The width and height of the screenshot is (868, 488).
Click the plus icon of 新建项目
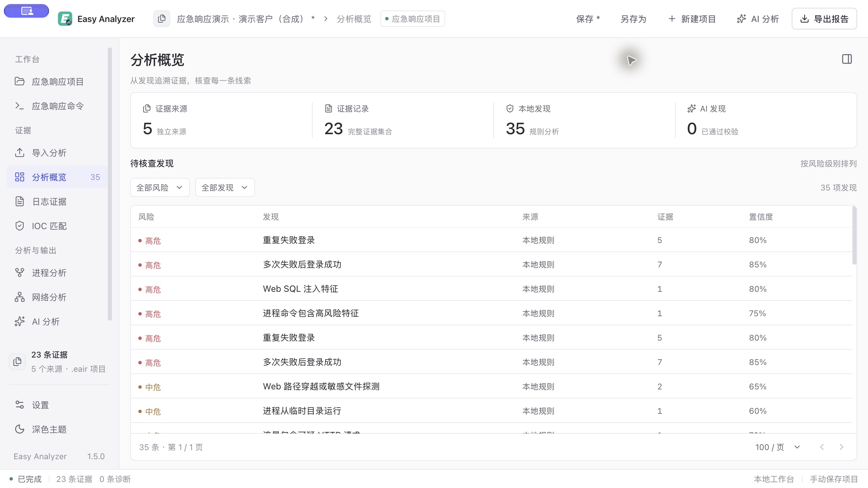672,19
